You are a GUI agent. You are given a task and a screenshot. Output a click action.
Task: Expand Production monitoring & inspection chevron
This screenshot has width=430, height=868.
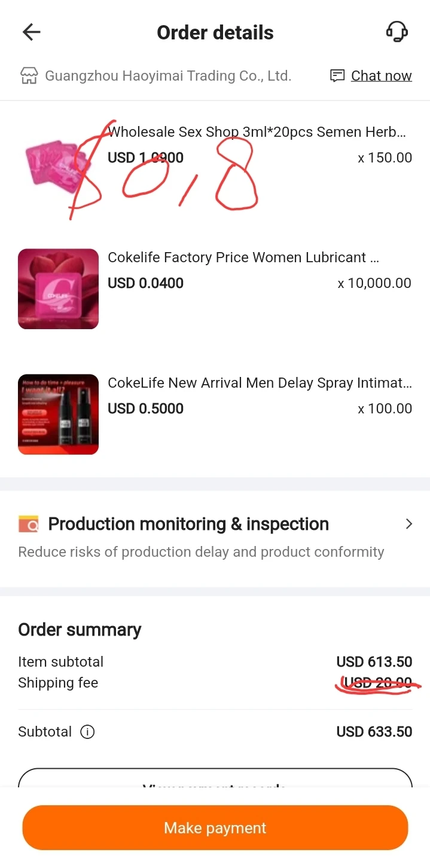tap(409, 524)
